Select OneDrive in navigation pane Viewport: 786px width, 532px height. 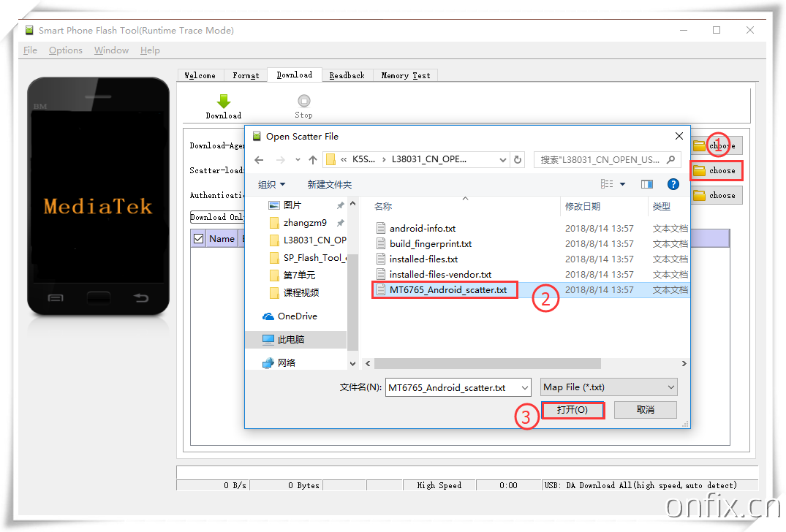click(x=297, y=316)
